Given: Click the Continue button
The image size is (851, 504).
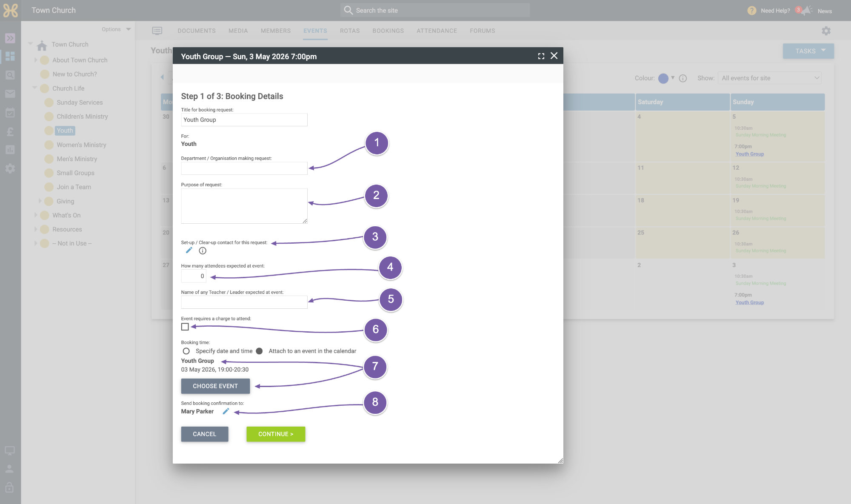Looking at the screenshot, I should pyautogui.click(x=276, y=434).
